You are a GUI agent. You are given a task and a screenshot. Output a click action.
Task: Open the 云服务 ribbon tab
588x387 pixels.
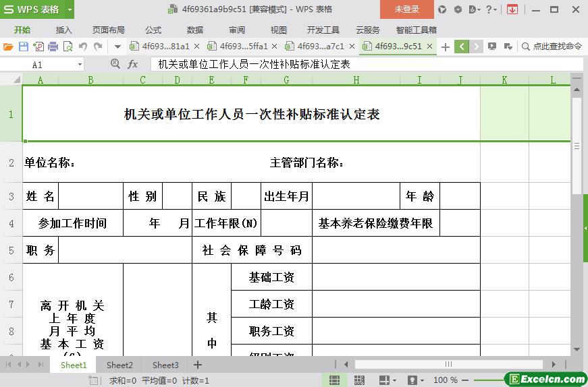tap(367, 30)
